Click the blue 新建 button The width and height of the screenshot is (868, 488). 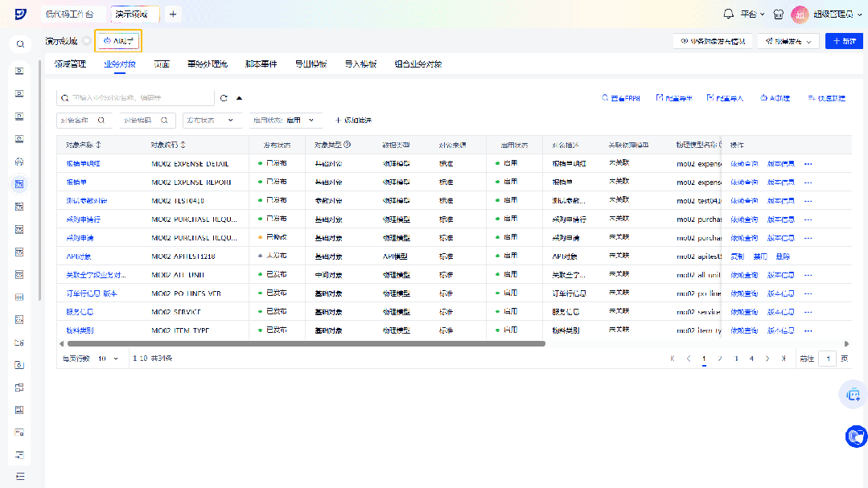844,41
